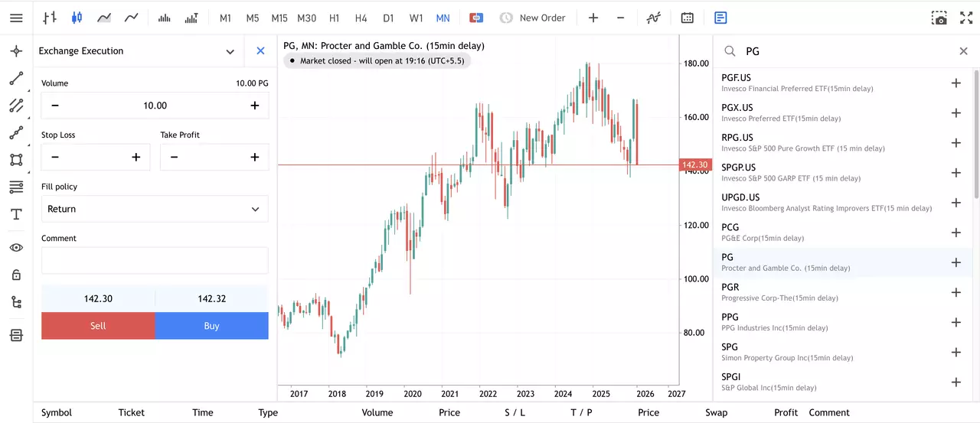The height and width of the screenshot is (423, 980).
Task: Select PGR Progressive Corp search result
Action: click(843, 292)
